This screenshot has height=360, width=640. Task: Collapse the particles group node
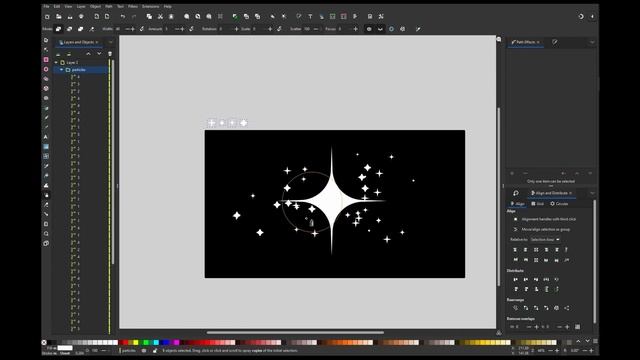pos(62,70)
